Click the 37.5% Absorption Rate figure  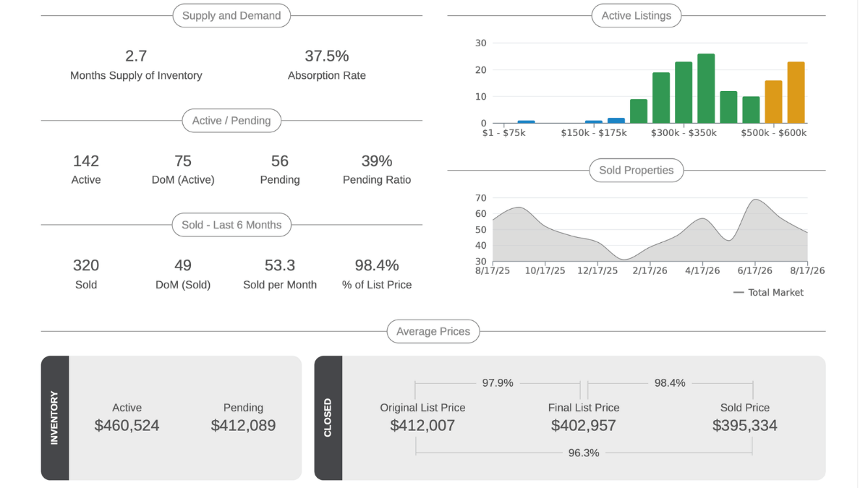click(327, 56)
